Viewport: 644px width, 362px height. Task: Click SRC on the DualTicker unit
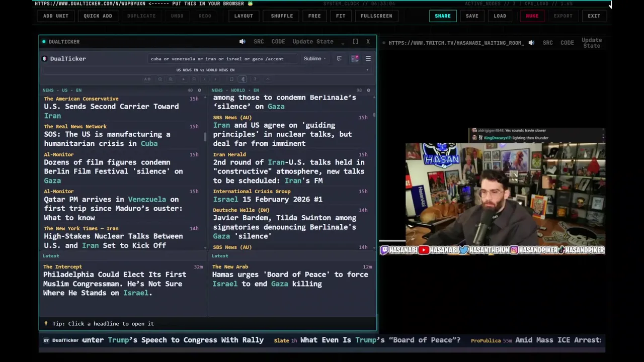coord(259,42)
